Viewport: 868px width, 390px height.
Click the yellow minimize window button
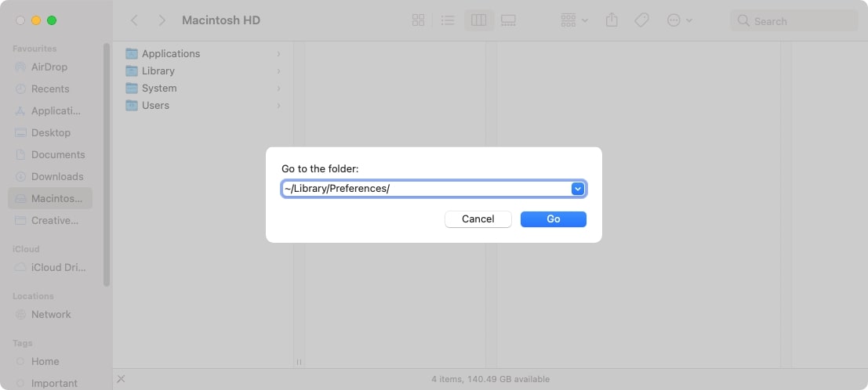click(x=36, y=20)
